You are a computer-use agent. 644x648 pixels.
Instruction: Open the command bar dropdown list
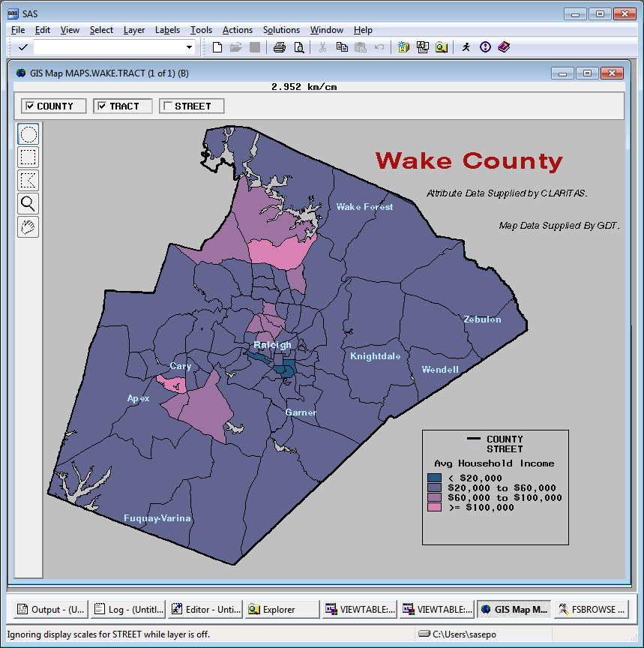pos(190,46)
